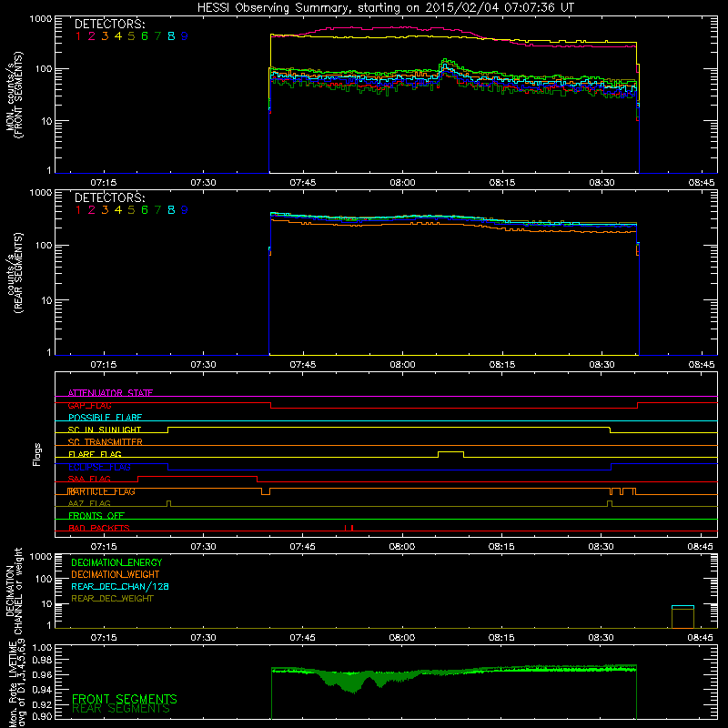Viewport: 728px width, 728px height.
Task: Select detector 6 in front segments legend
Action: point(145,36)
